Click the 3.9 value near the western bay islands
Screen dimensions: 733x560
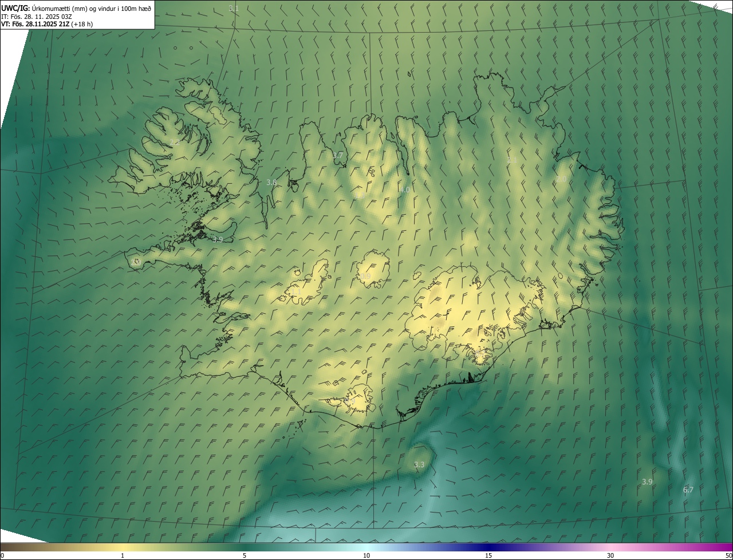[217, 239]
